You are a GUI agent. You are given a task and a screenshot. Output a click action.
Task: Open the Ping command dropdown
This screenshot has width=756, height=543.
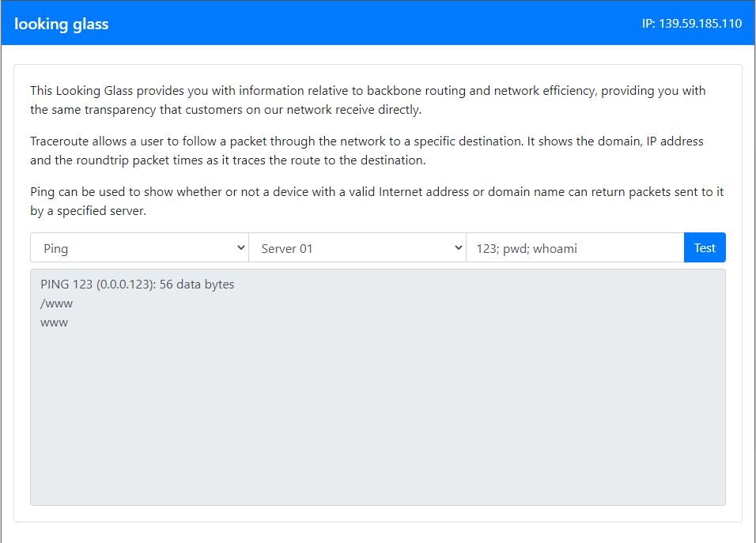139,247
